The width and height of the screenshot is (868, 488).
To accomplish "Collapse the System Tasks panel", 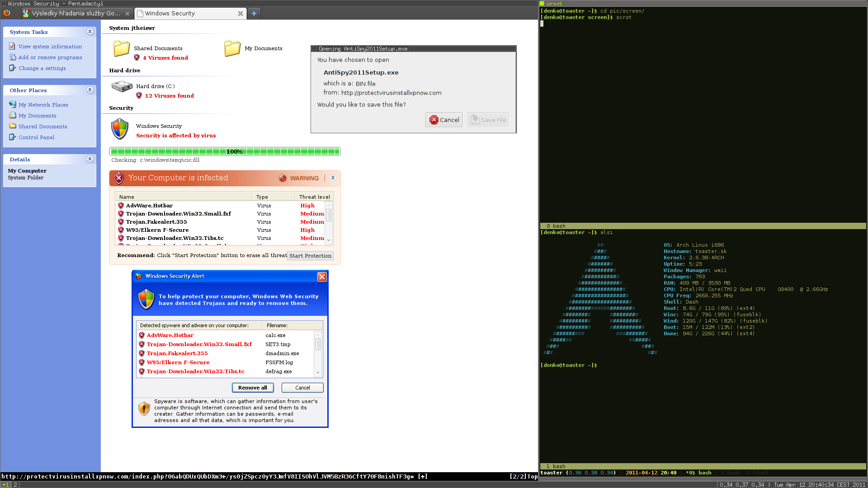I will pyautogui.click(x=90, y=32).
